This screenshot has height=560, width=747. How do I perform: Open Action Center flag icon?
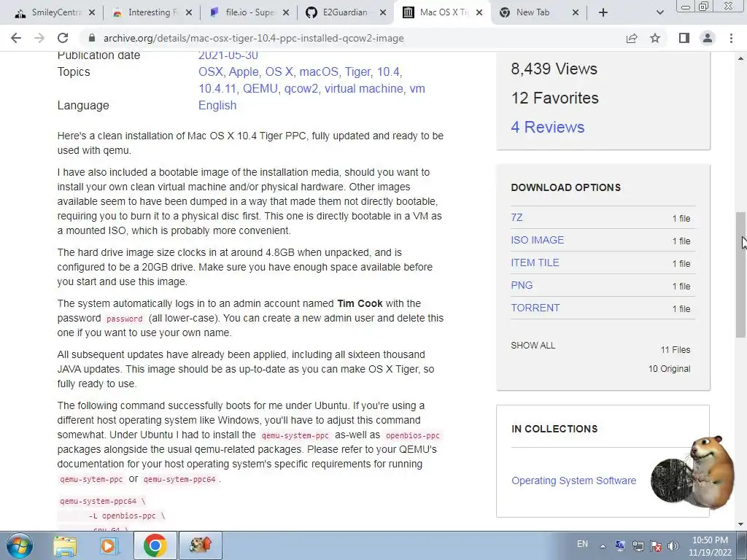click(656, 546)
